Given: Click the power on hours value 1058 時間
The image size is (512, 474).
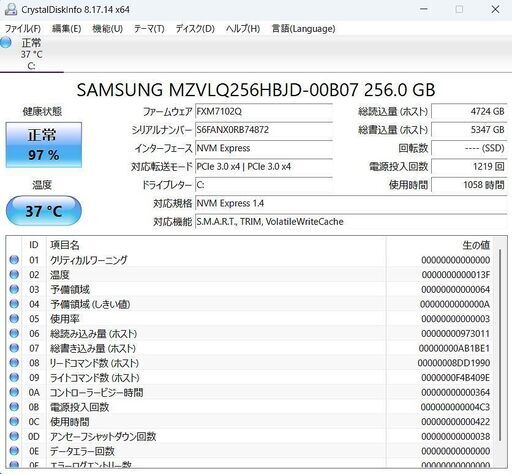Looking at the screenshot, I should pos(469,185).
